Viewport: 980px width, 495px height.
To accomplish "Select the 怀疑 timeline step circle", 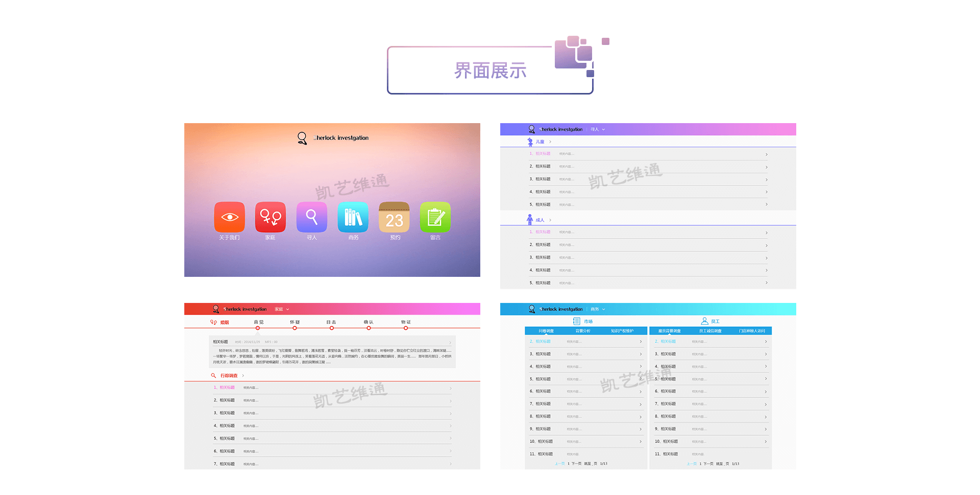I will tap(295, 328).
